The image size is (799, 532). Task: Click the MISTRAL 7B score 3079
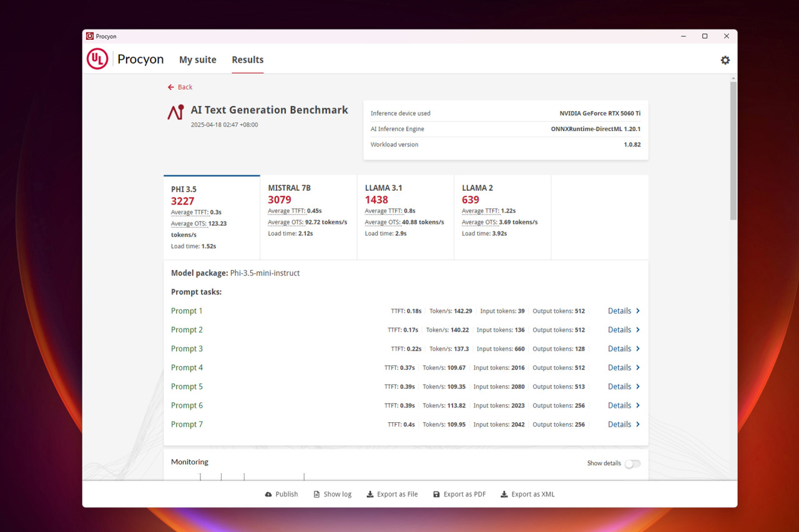point(280,200)
